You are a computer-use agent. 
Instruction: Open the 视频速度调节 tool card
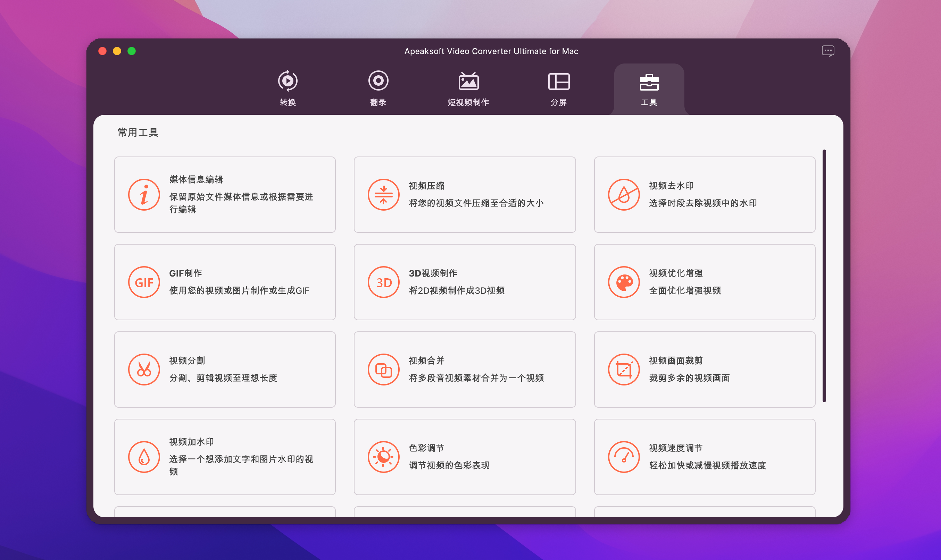coord(705,457)
